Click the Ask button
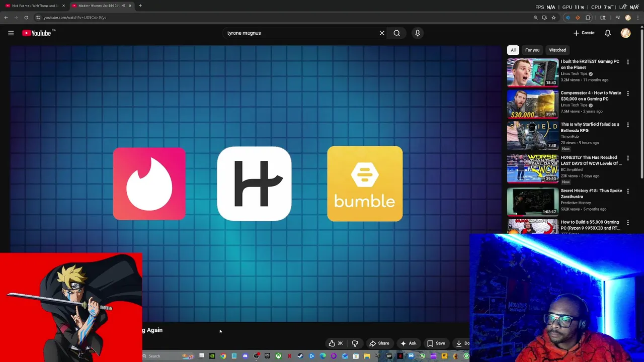Viewport: 644px width, 362px height. point(408,343)
